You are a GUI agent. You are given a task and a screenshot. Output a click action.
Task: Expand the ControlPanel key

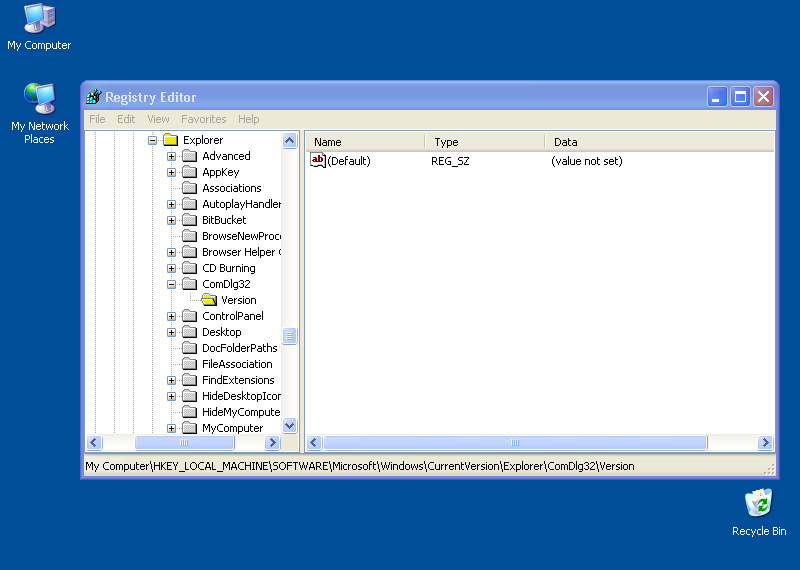pos(171,316)
